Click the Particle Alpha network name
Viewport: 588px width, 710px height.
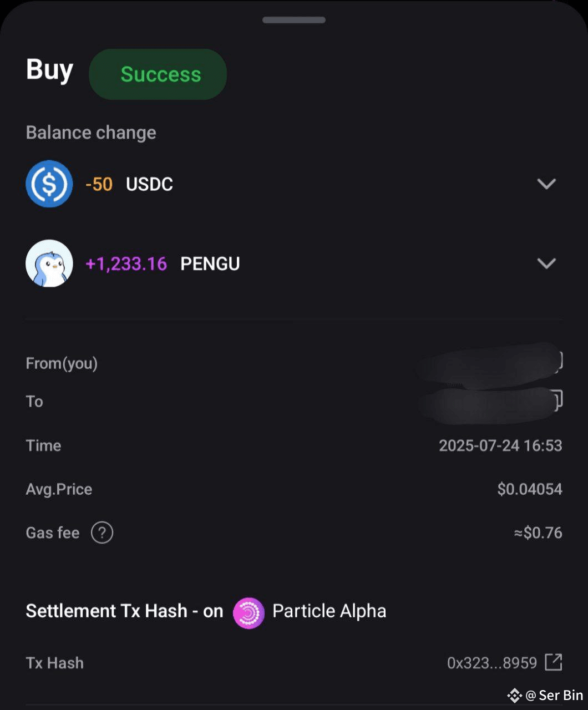(329, 611)
